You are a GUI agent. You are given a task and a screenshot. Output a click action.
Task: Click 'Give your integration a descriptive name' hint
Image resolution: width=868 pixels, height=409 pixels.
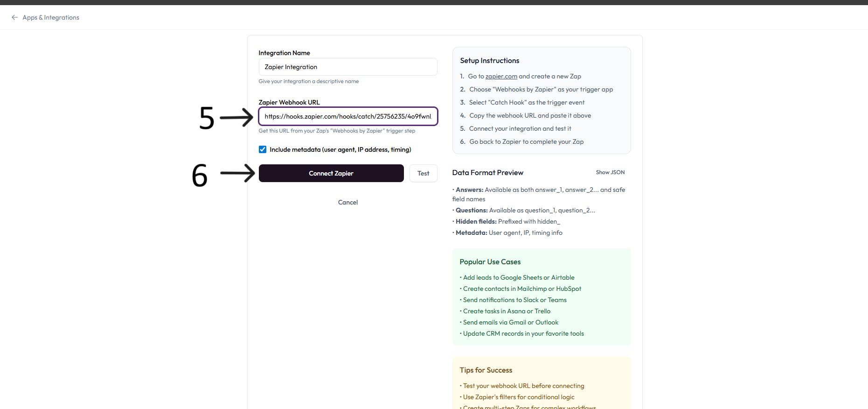[x=309, y=81]
